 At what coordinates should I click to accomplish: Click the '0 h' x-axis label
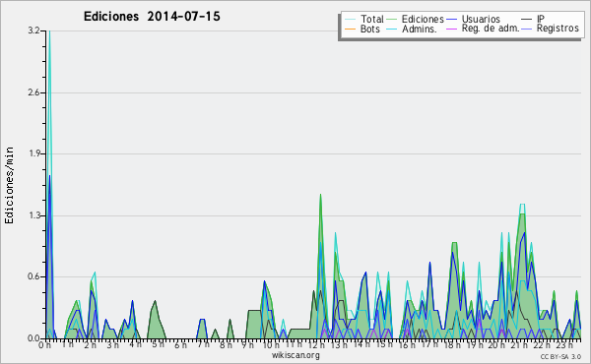(x=45, y=344)
